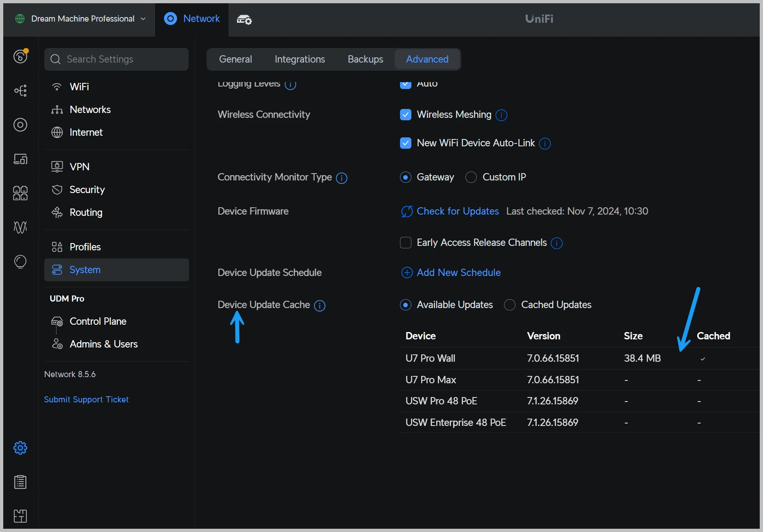Click info icon next to Wireless Meshing

[x=501, y=115]
